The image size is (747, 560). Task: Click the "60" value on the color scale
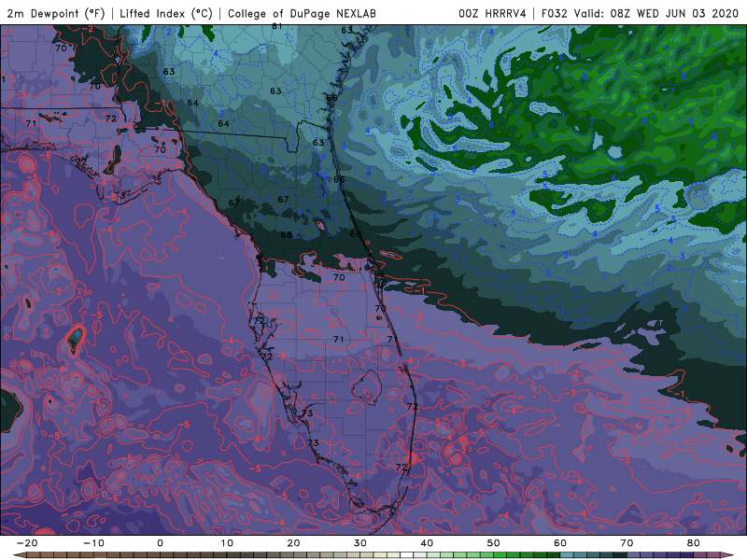560,543
